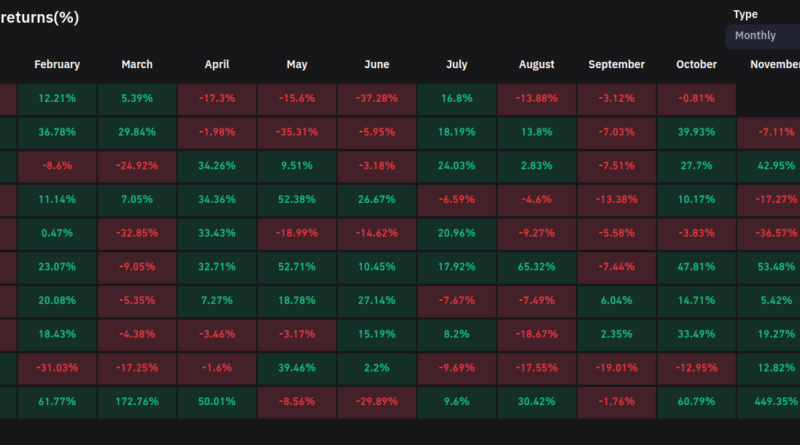Click the -35.31% cell under May

(x=297, y=133)
